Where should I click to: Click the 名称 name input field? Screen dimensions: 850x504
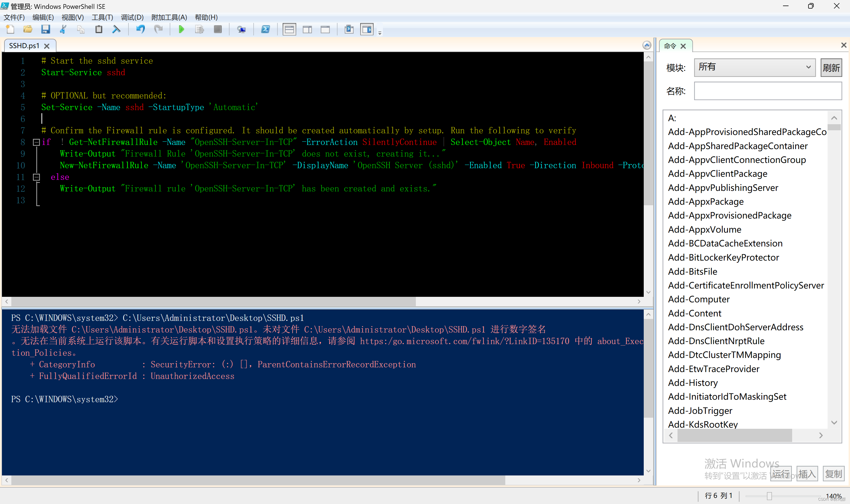pos(767,91)
